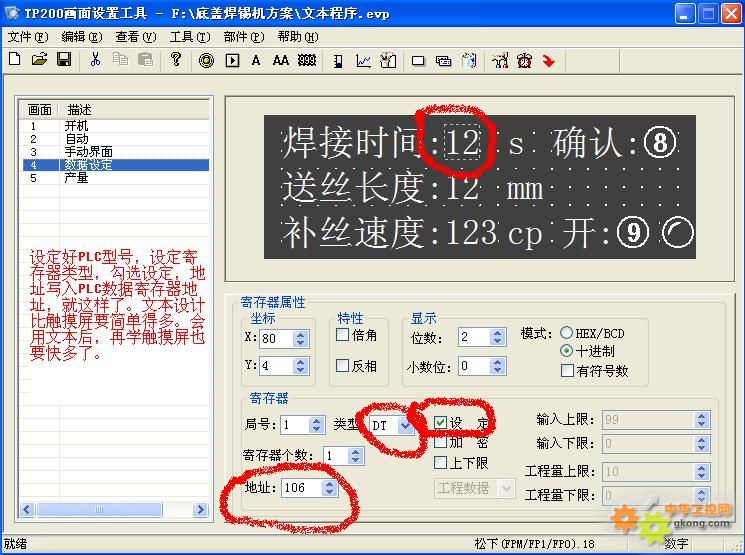
Task: Click the screen list horizontal scrollbar thumb
Action: 99,509
